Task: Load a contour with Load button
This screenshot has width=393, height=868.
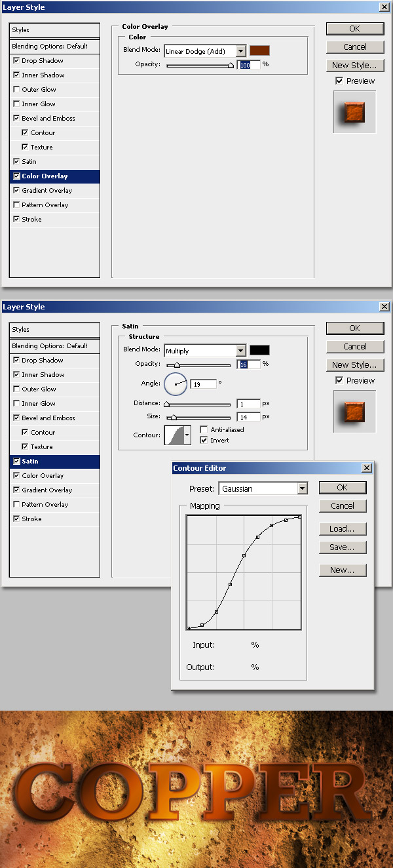Action: tap(343, 529)
